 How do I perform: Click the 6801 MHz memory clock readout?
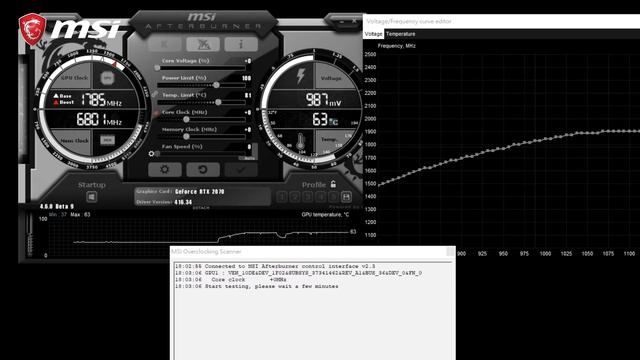[x=99, y=120]
